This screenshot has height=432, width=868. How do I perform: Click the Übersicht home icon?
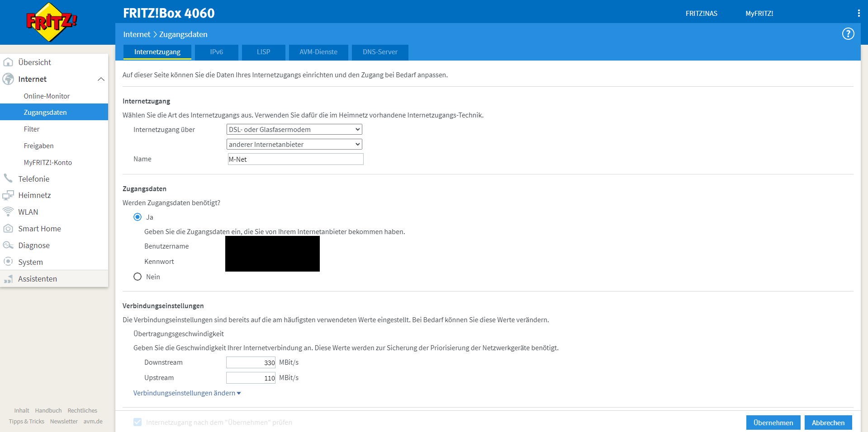(x=8, y=62)
